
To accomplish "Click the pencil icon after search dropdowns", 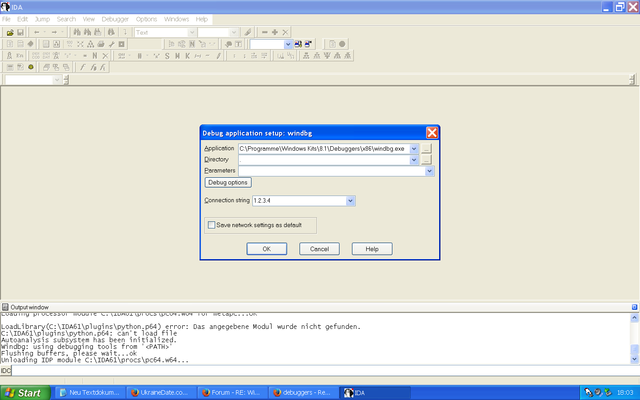I will [247, 32].
